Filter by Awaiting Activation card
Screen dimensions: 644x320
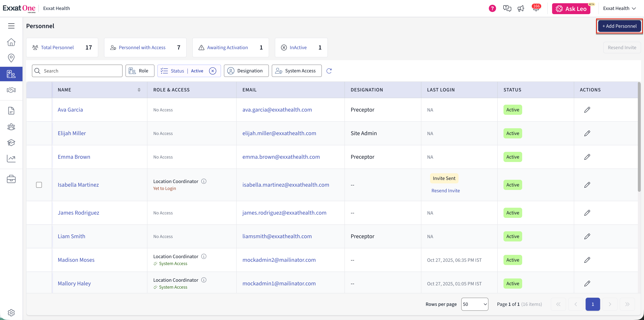230,48
